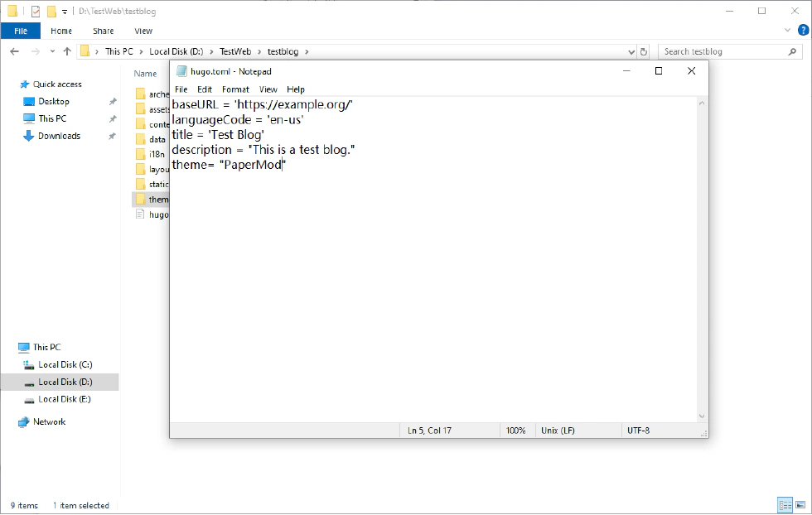Click the refresh icon beside the address bar

645,51
